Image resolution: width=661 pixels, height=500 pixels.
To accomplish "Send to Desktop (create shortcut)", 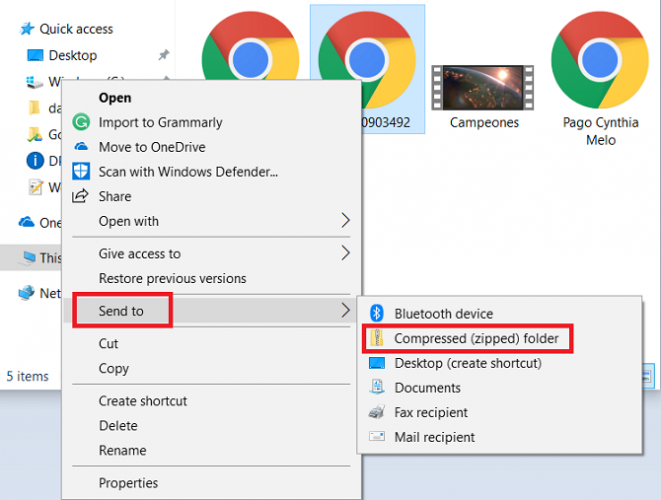I will (500, 363).
